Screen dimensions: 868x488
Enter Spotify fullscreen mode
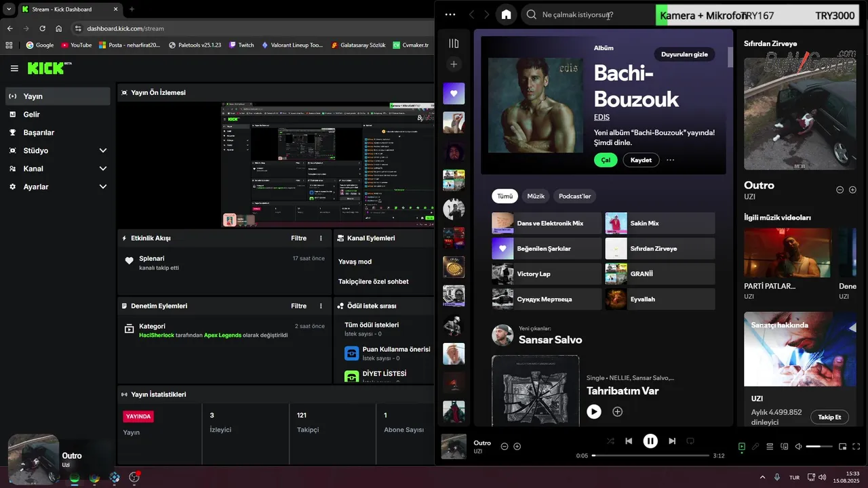point(856,447)
